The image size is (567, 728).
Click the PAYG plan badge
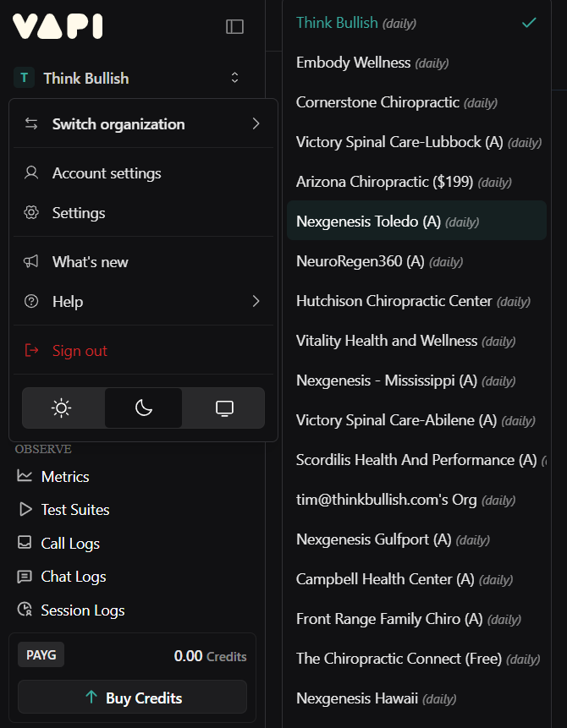pos(41,654)
